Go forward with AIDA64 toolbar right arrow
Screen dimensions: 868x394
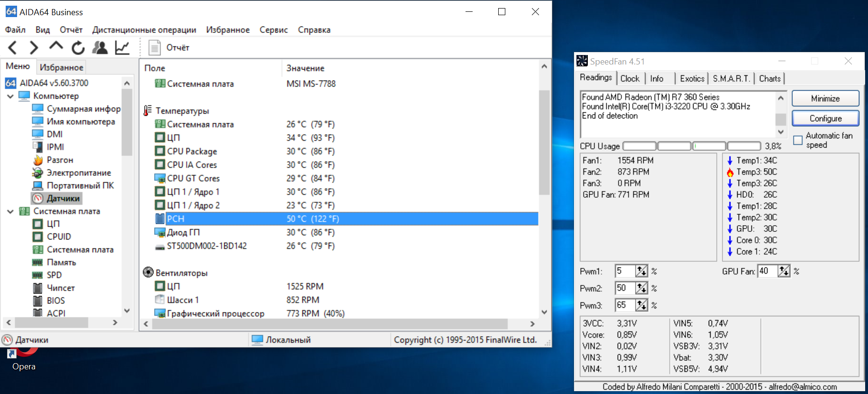tap(34, 47)
